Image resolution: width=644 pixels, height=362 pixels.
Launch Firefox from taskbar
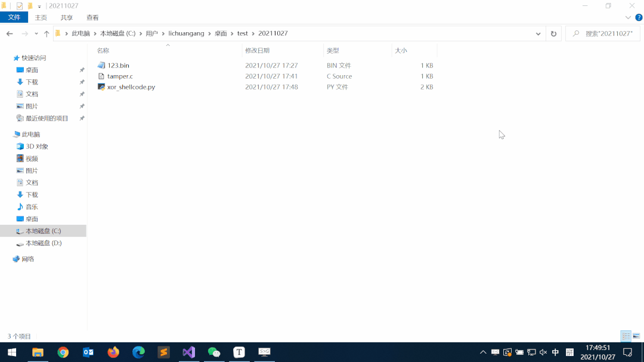pos(113,352)
